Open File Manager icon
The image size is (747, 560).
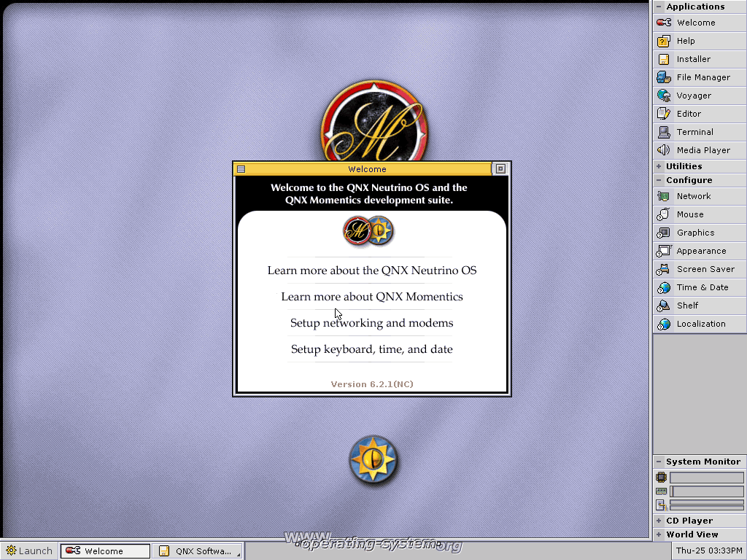point(664,77)
